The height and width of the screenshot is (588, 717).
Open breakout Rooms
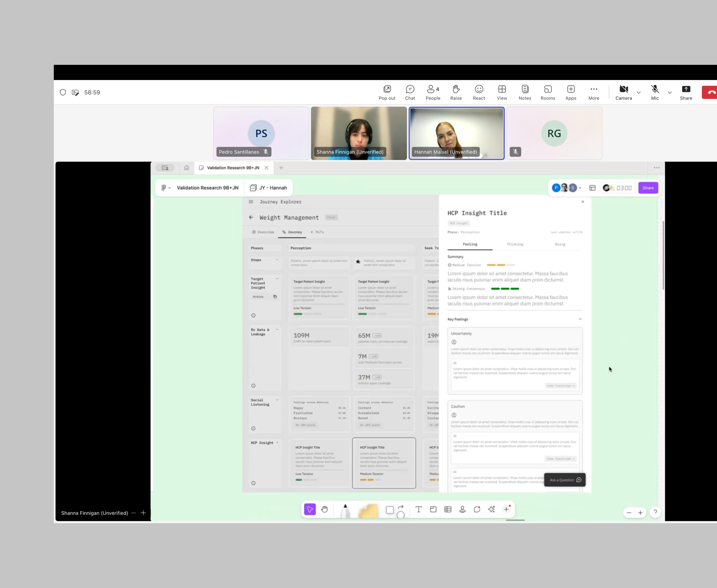pyautogui.click(x=548, y=92)
